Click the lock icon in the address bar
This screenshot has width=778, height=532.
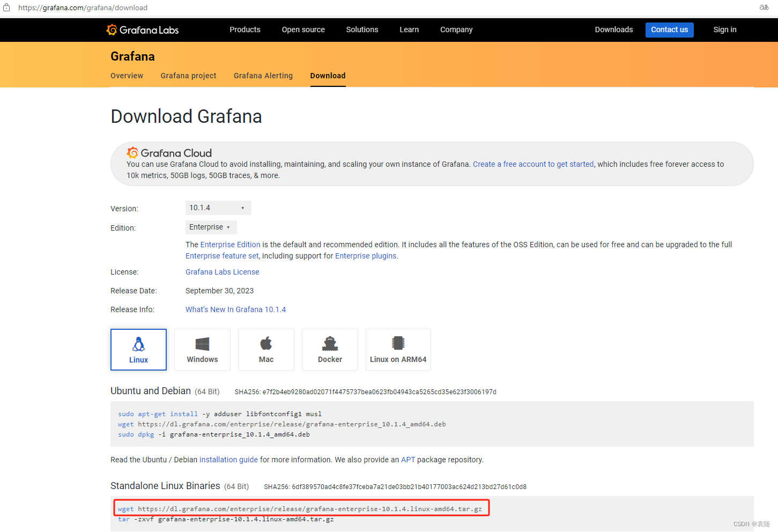(6, 8)
